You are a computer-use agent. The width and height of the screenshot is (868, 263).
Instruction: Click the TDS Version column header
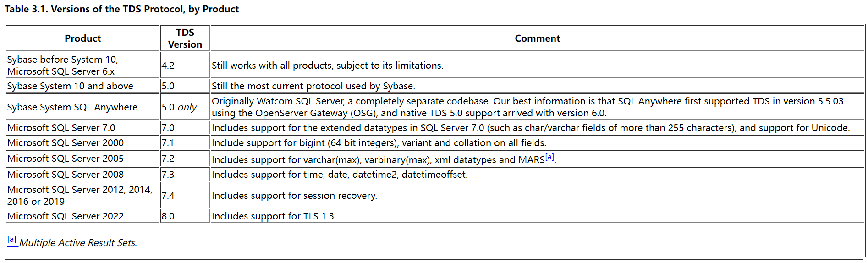click(185, 38)
